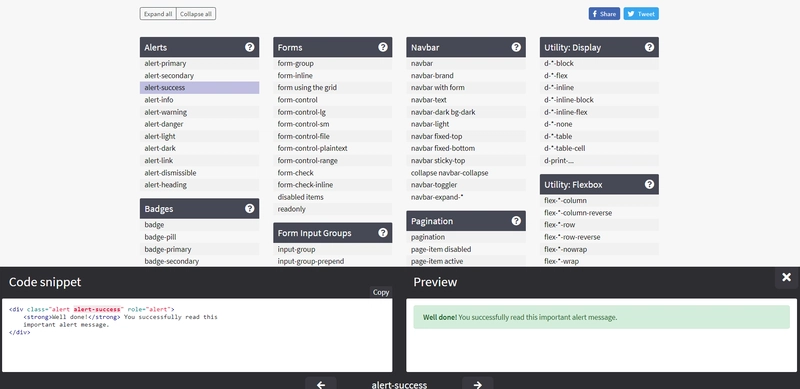The height and width of the screenshot is (389, 800).
Task: Collapse the Badges section header
Action: pos(199,208)
